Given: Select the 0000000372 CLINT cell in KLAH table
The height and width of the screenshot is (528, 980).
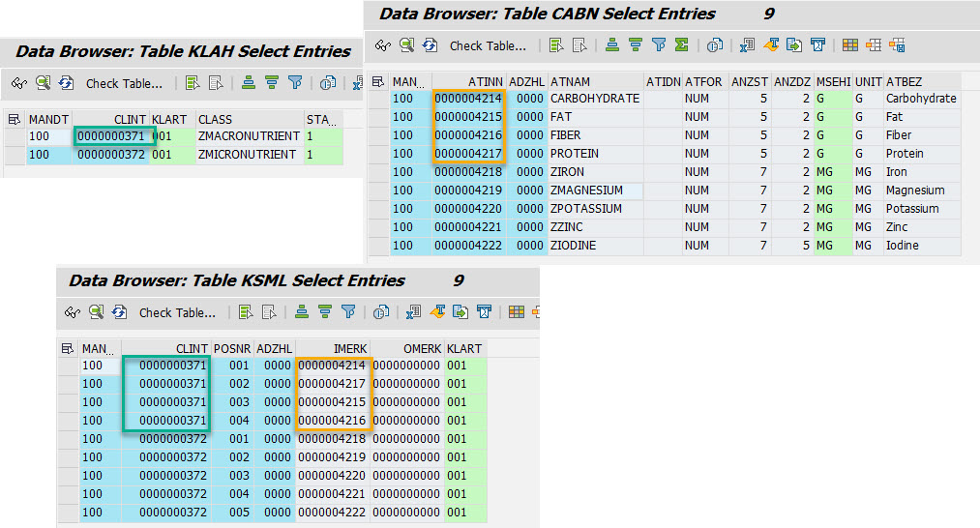Looking at the screenshot, I should [x=111, y=155].
